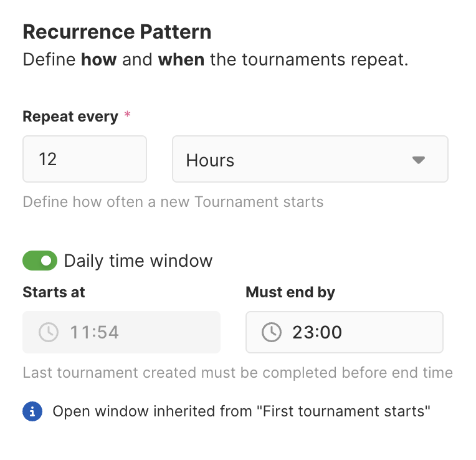Click the disabled Starts at time field
476x460 pixels.
point(121,332)
